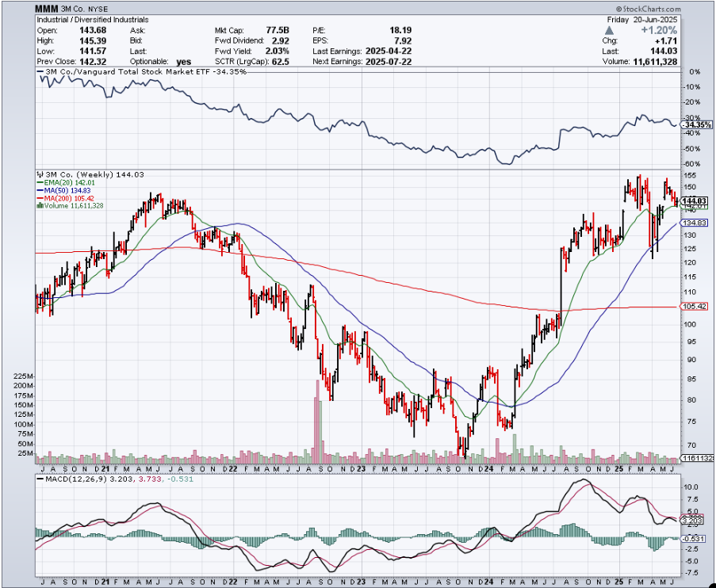Viewport: 716px width, 588px height.
Task: Click the MA(50) 134.83 legend entry
Action: [66, 190]
